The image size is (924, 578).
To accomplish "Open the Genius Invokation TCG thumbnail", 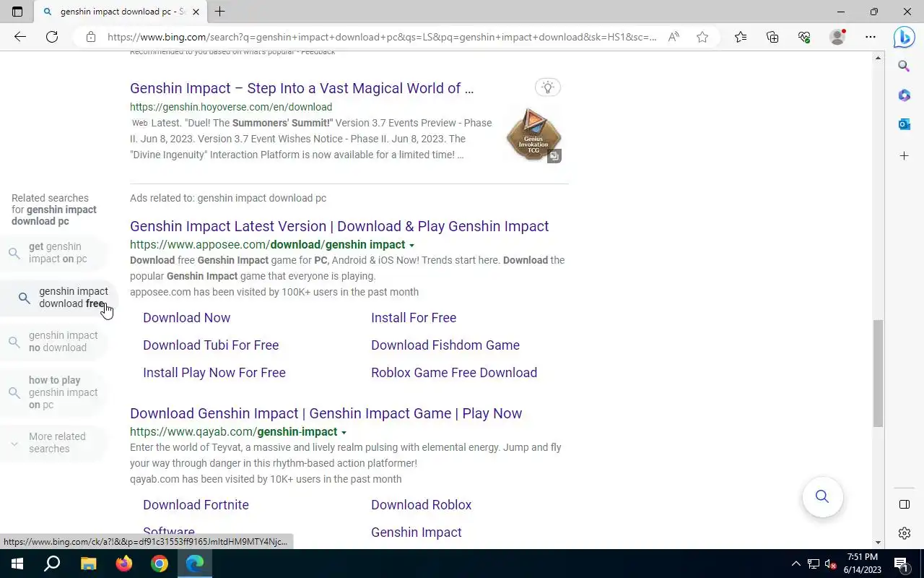I will click(x=533, y=134).
